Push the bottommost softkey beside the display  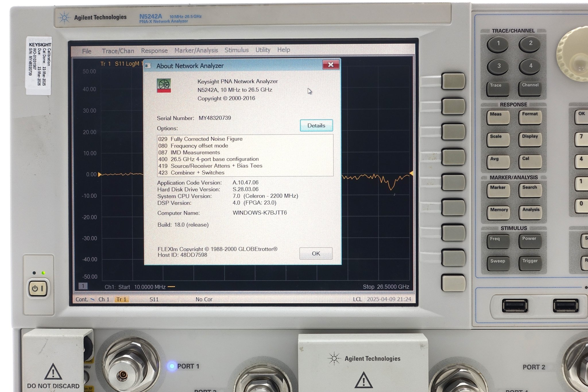point(453,283)
